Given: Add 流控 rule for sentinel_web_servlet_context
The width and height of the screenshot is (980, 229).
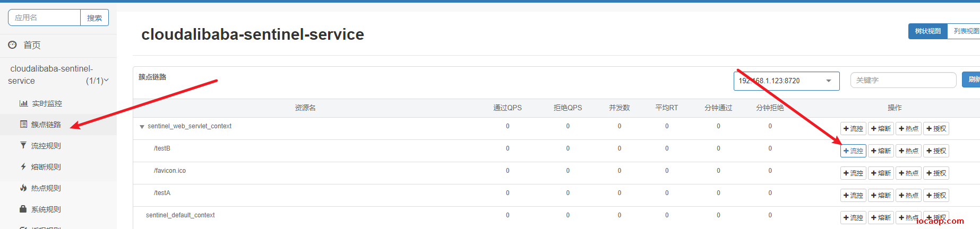Looking at the screenshot, I should (853, 129).
